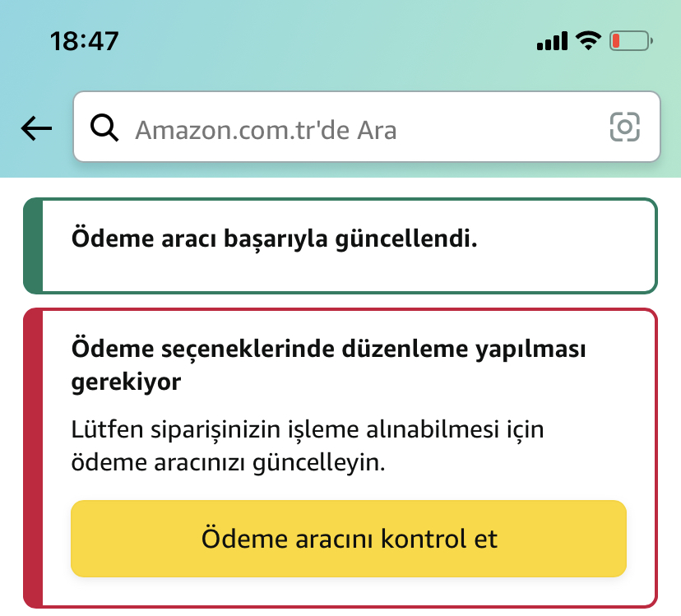Image resolution: width=681 pixels, height=616 pixels.
Task: Tap the 18:47 clock in status bar
Action: click(84, 41)
